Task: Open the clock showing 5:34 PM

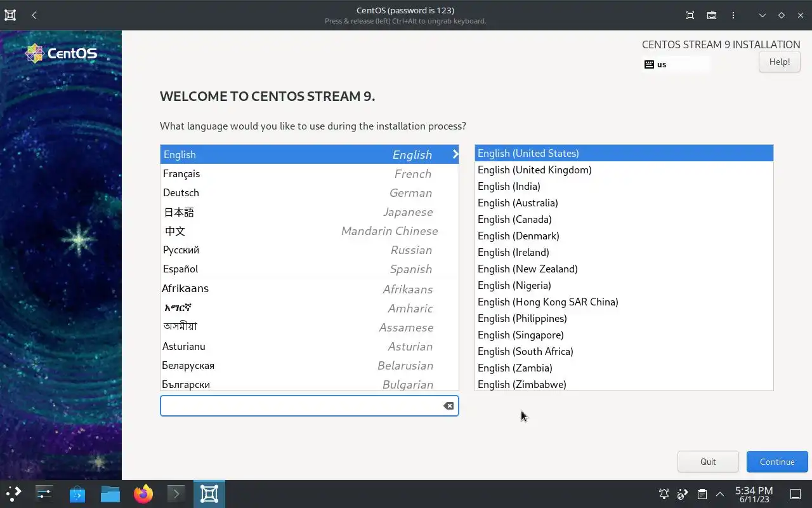Action: point(754,494)
